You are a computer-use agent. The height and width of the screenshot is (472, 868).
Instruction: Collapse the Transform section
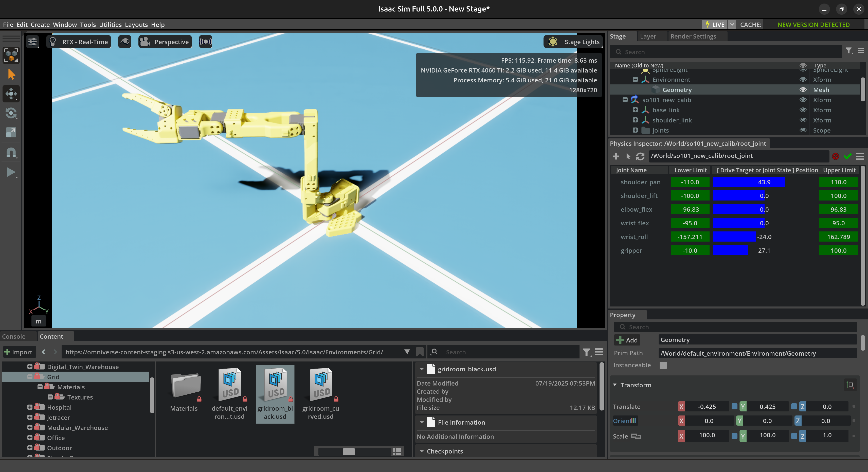614,385
